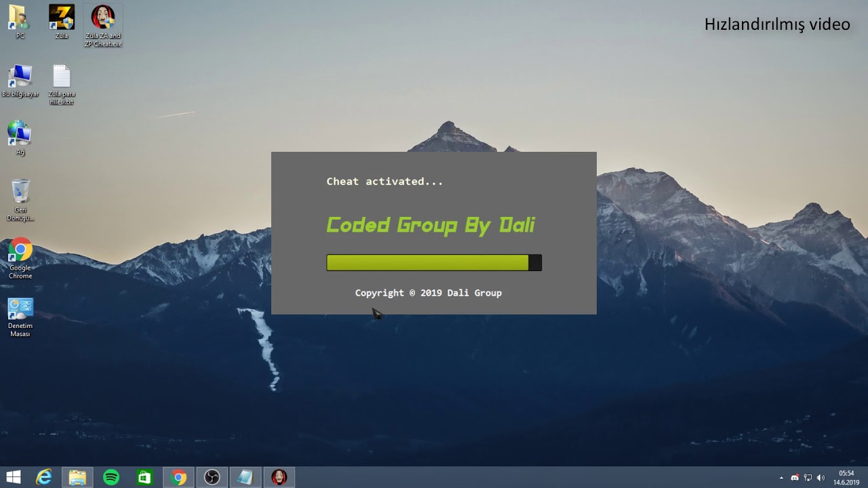Image resolution: width=868 pixels, height=488 pixels.
Task: Open the Windows Store taskbar icon
Action: click(x=144, y=477)
